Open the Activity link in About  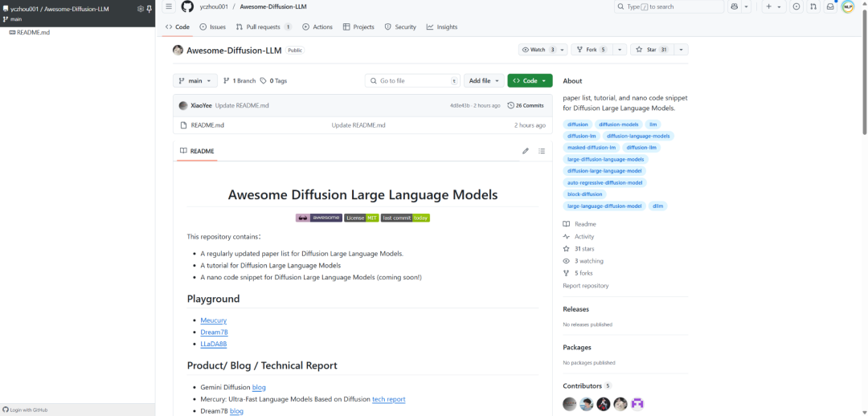[x=584, y=236]
